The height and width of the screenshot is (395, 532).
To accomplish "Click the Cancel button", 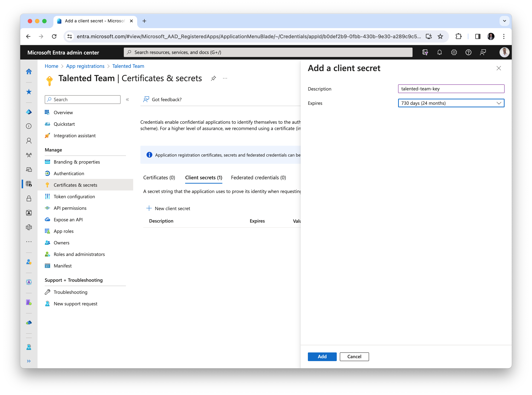I will (x=354, y=357).
